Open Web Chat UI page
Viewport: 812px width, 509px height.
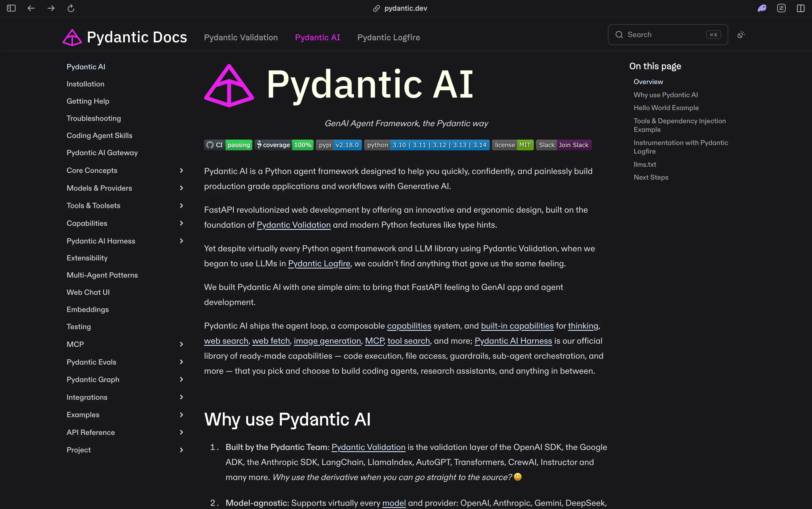click(88, 292)
